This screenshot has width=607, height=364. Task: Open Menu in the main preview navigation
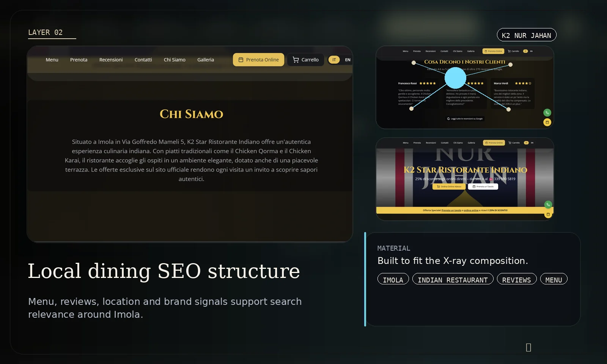click(x=52, y=60)
